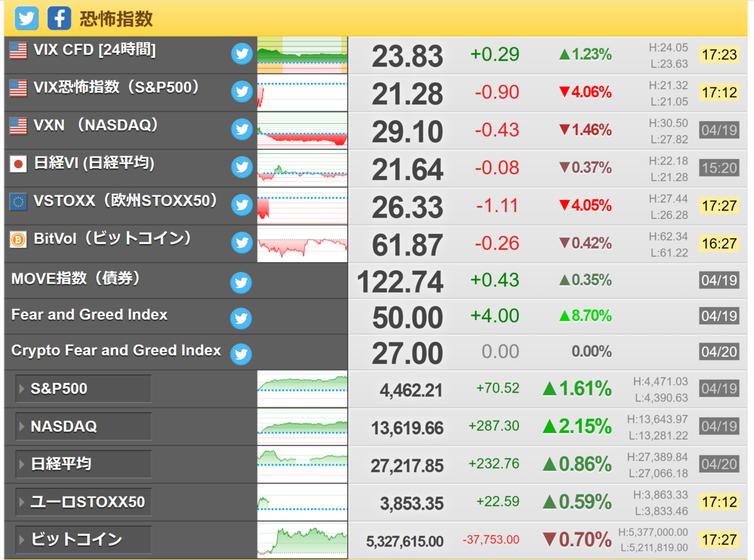Click the NASDAQ price 13,619.66
This screenshot has width=754, height=560.
point(407,429)
